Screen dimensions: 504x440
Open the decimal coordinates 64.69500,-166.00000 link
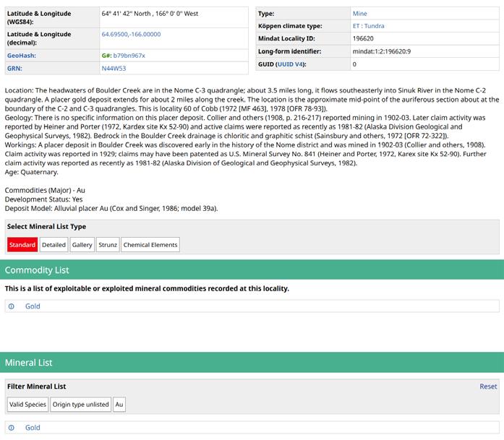click(x=131, y=35)
